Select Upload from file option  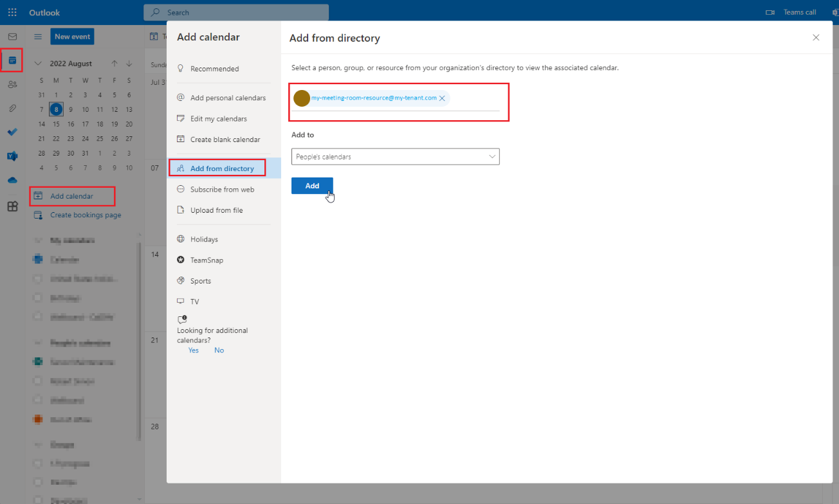pyautogui.click(x=216, y=210)
